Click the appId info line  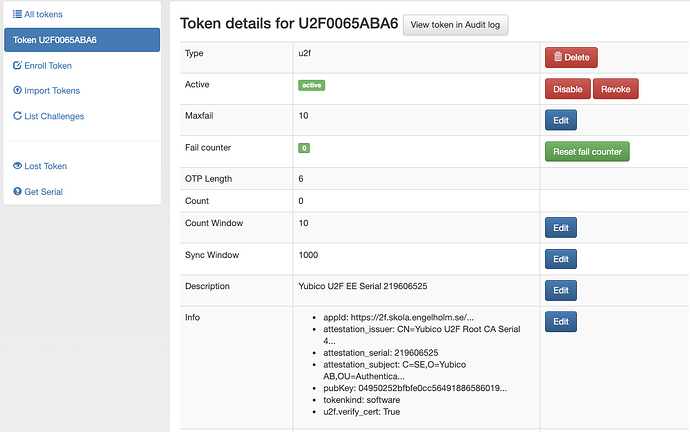[398, 317]
